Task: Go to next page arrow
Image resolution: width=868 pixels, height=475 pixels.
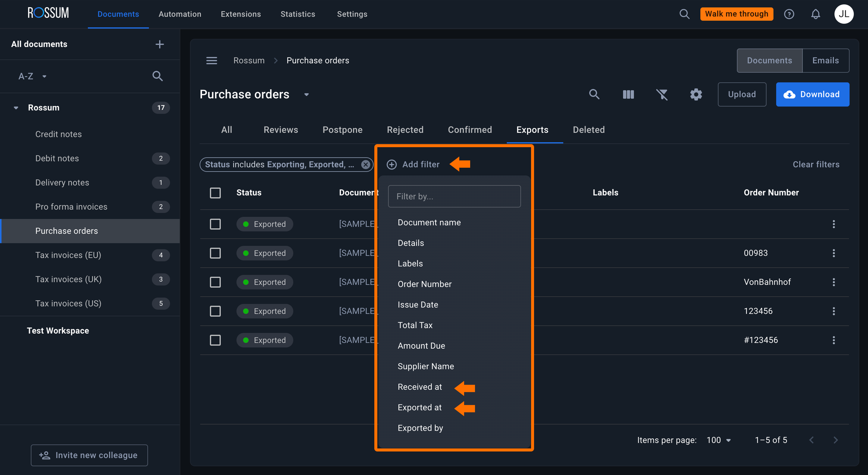Action: click(836, 440)
